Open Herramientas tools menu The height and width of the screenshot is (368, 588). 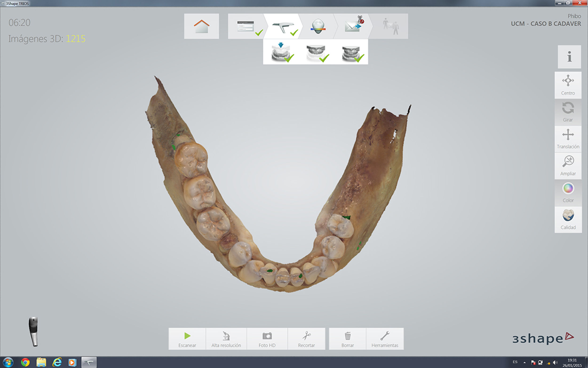[x=385, y=339]
